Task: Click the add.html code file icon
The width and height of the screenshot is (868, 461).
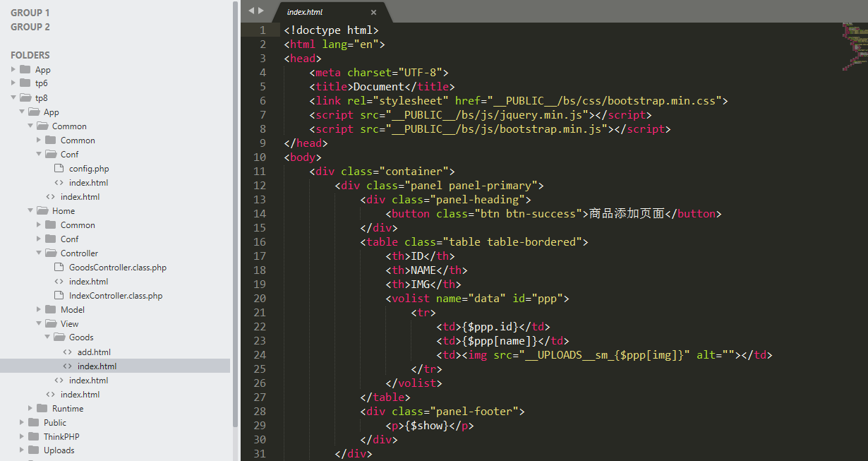Action: pyautogui.click(x=68, y=352)
